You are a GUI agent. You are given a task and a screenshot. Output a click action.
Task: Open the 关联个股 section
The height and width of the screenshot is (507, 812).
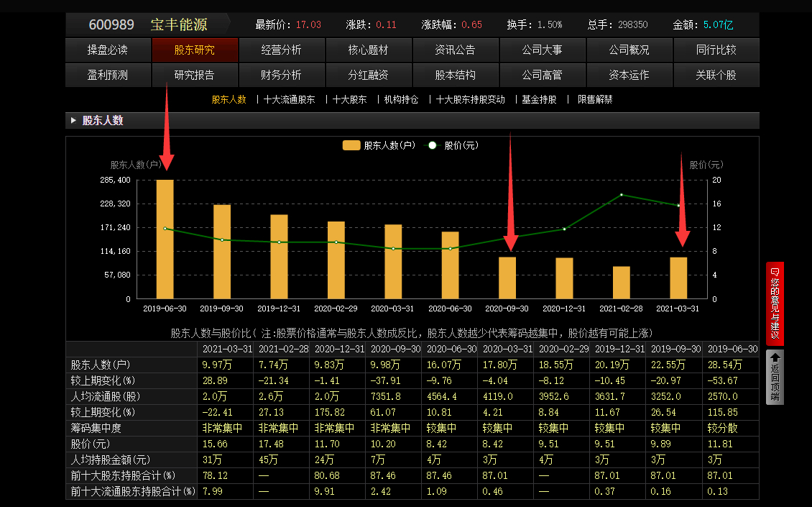[716, 75]
